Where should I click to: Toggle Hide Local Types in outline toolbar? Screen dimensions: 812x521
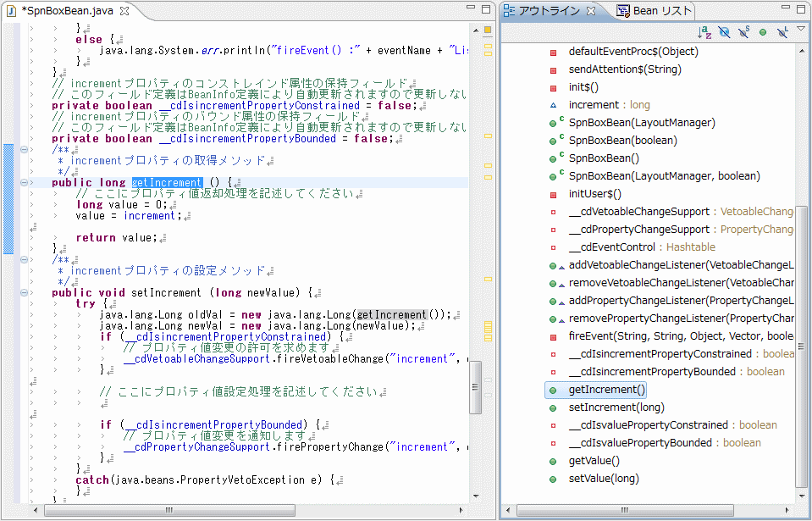point(782,32)
